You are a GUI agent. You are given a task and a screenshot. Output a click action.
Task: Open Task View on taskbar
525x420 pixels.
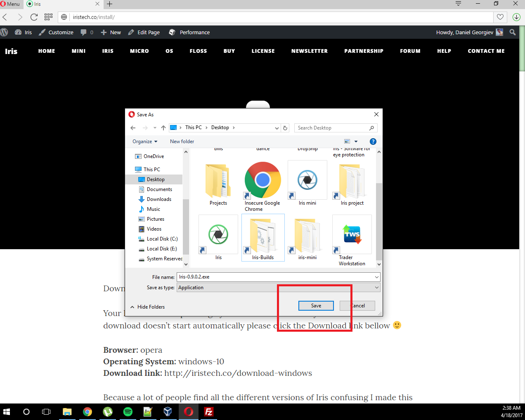(x=46, y=412)
